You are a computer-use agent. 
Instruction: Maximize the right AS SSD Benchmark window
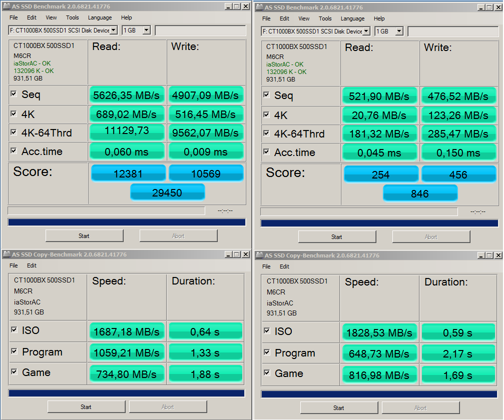coord(489,7)
